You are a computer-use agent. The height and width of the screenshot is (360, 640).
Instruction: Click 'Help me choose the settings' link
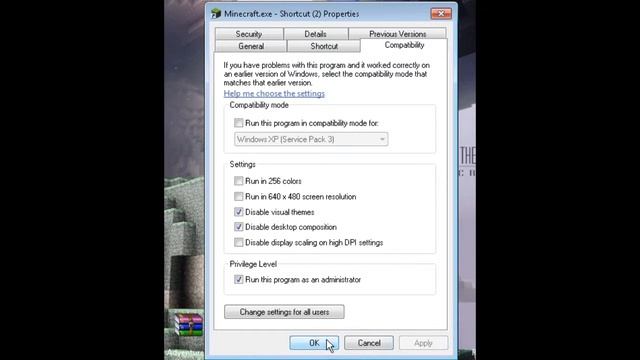pos(274,93)
